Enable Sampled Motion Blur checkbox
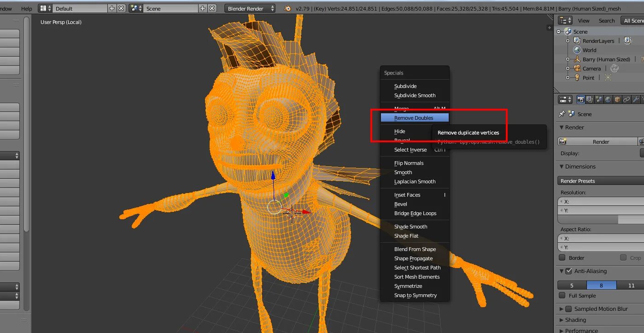 pyautogui.click(x=568, y=309)
